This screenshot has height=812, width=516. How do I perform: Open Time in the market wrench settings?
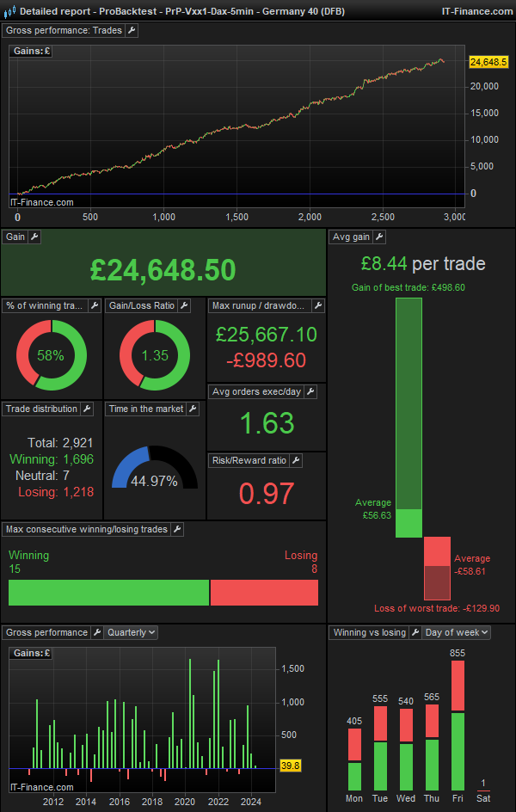coord(193,409)
